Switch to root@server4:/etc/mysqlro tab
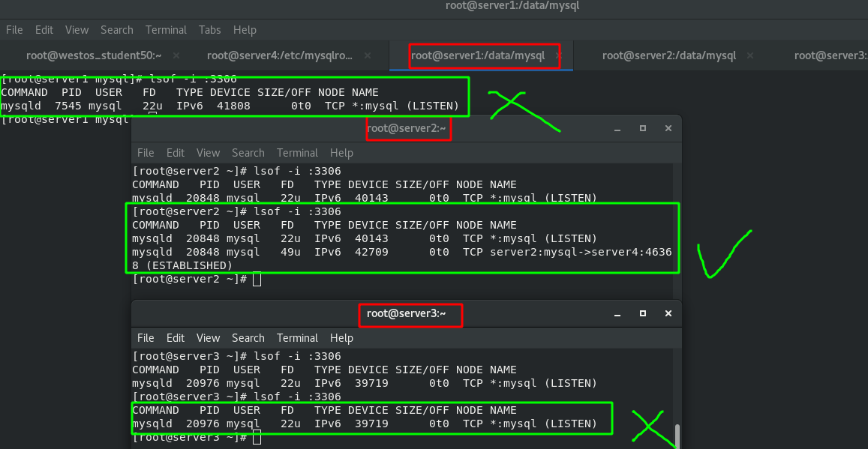 pos(280,55)
